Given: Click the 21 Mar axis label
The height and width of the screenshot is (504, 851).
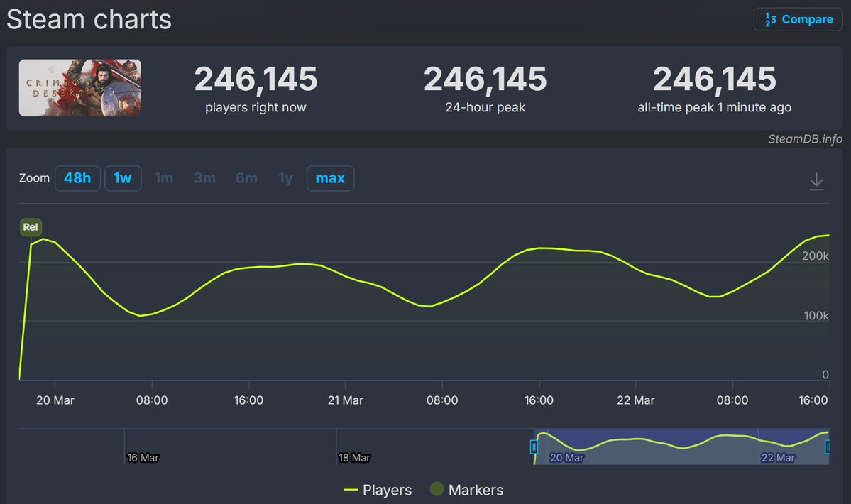Looking at the screenshot, I should point(345,400).
